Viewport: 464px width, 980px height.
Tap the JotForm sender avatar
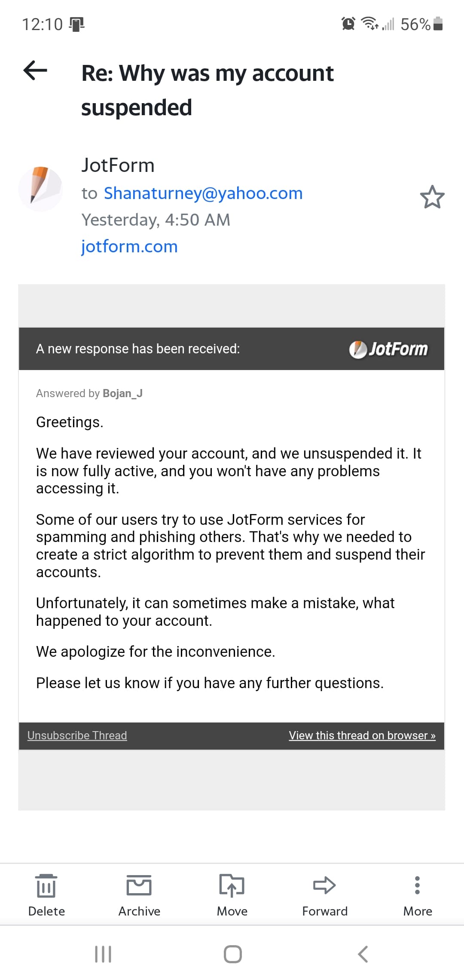click(40, 189)
